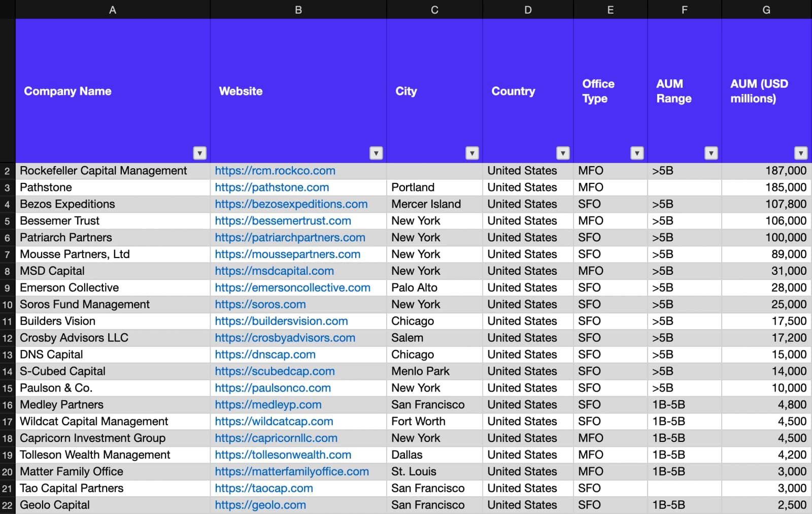Select the Office Type header cell
This screenshot has height=514, width=812.
pos(611,91)
